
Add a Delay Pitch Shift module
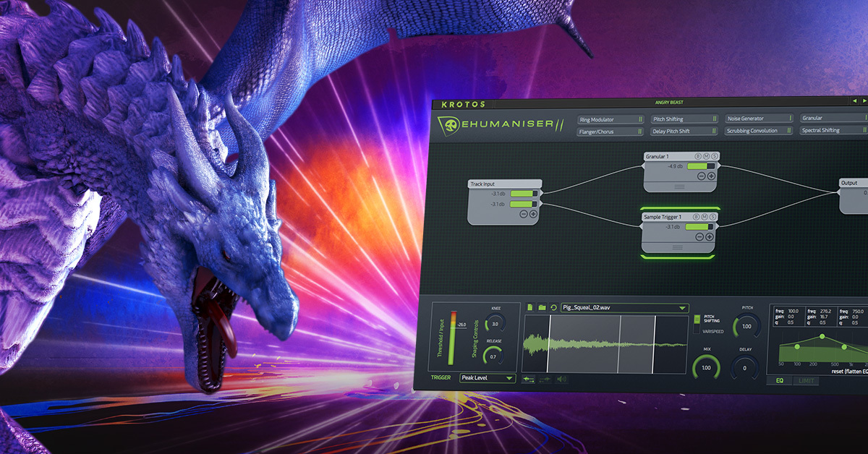coord(685,132)
